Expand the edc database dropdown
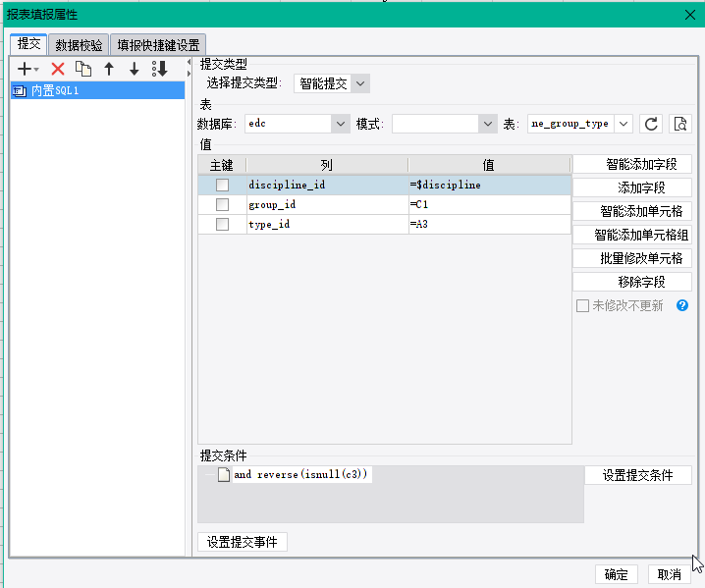The image size is (705, 588). click(x=298, y=124)
